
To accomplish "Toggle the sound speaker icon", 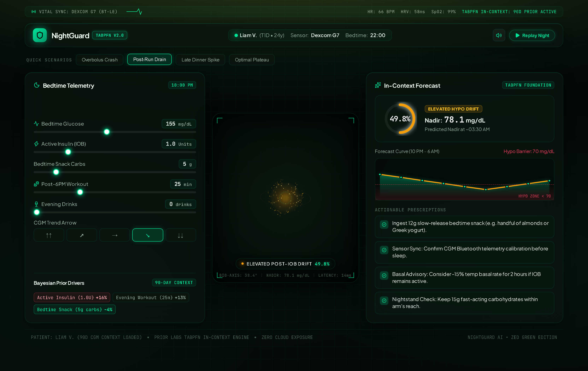I will pyautogui.click(x=499, y=35).
